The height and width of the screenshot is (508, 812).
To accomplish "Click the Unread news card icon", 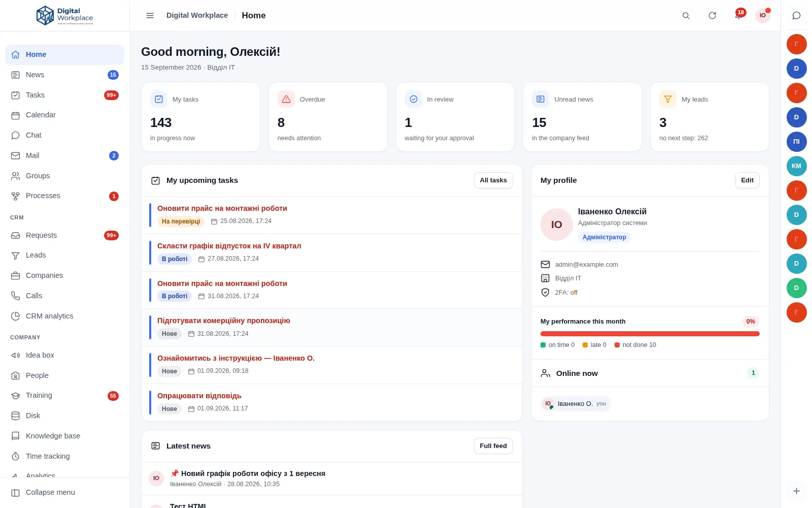I will (540, 99).
